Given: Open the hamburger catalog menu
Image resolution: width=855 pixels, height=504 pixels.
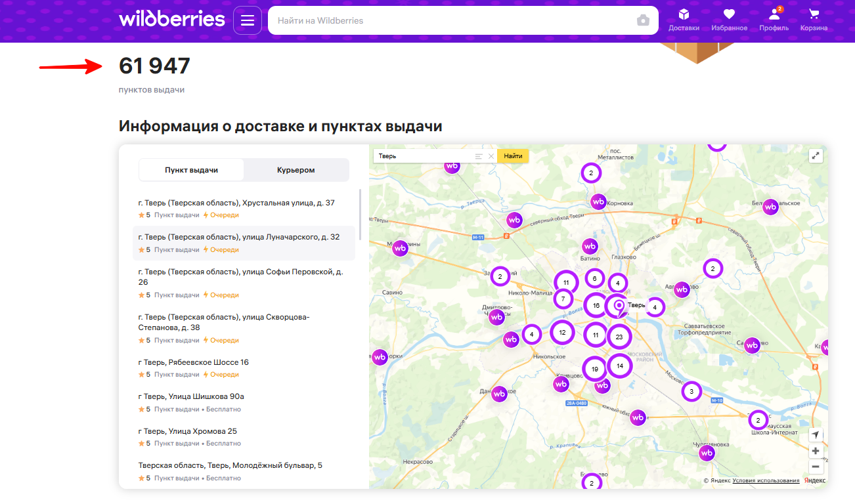Looking at the screenshot, I should pyautogui.click(x=248, y=20).
